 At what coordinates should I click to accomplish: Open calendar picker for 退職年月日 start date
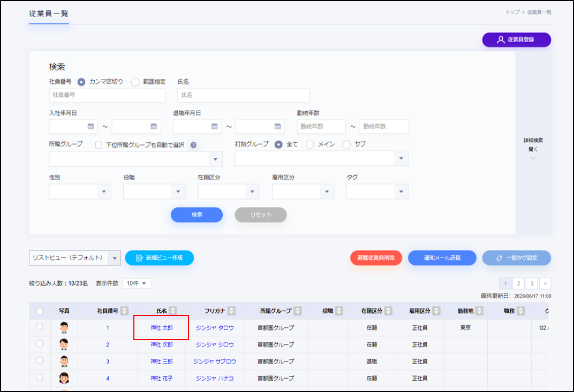point(214,126)
